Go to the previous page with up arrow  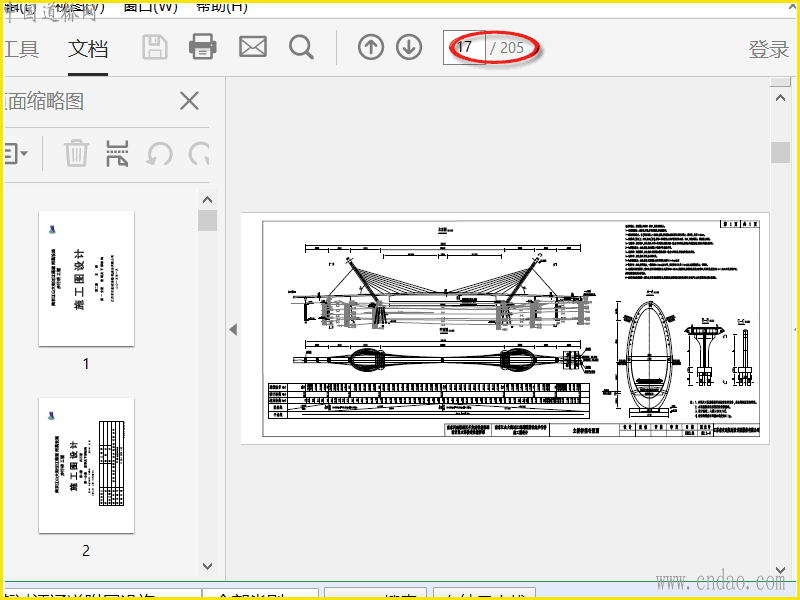pos(371,47)
